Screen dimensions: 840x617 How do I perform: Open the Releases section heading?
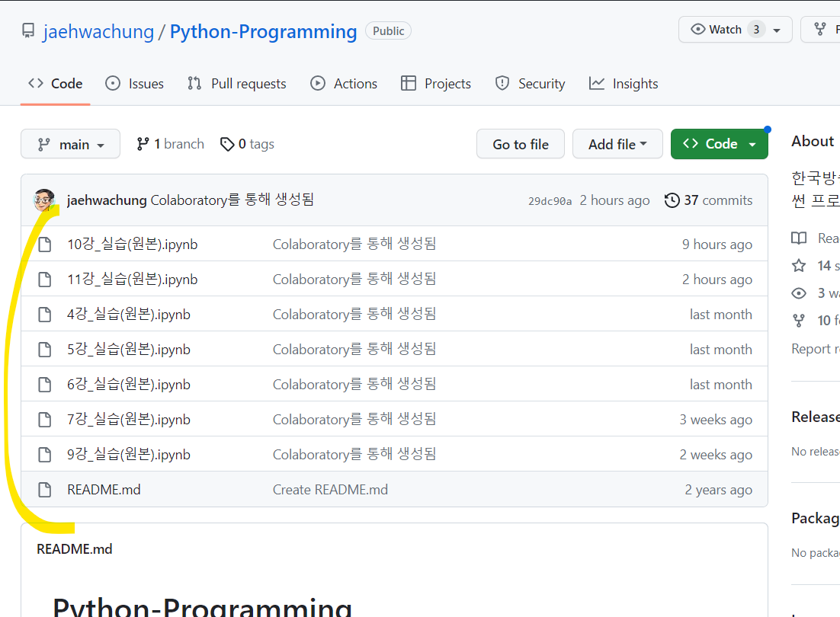[816, 417]
